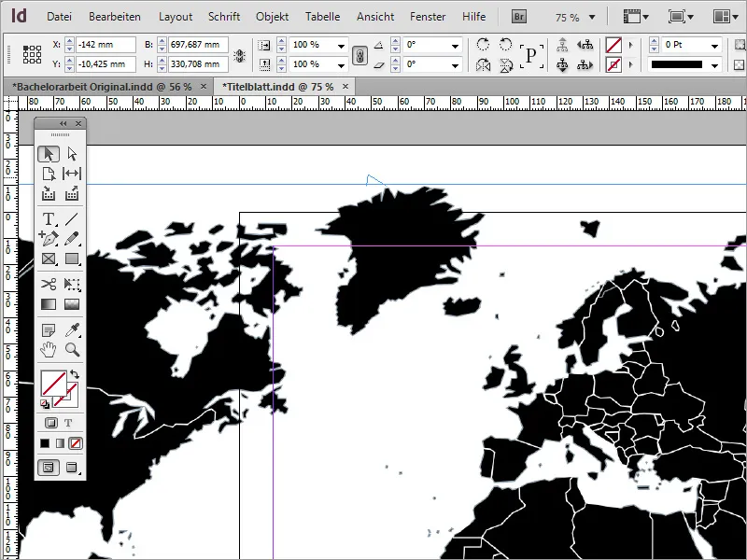
Task: Open the horizontal scale percentage dropdown
Action: [341, 46]
